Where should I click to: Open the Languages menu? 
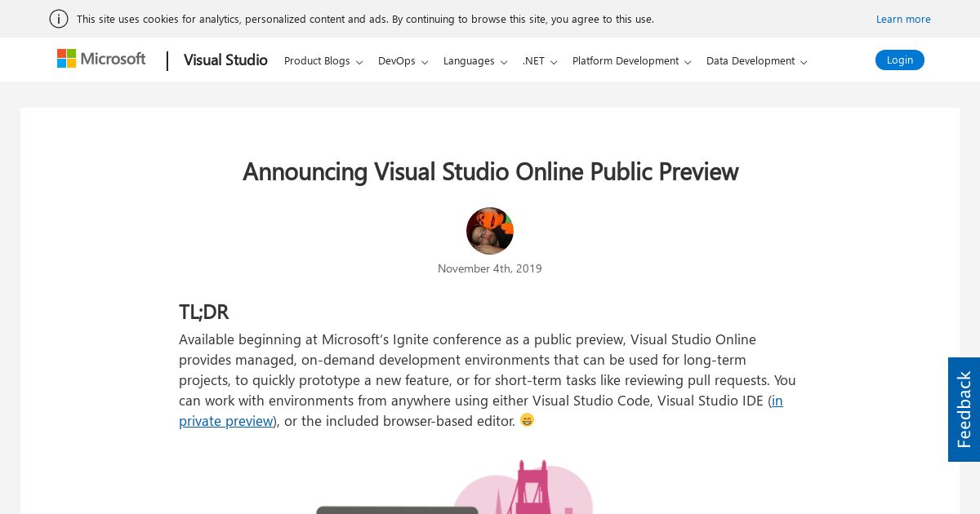point(469,61)
